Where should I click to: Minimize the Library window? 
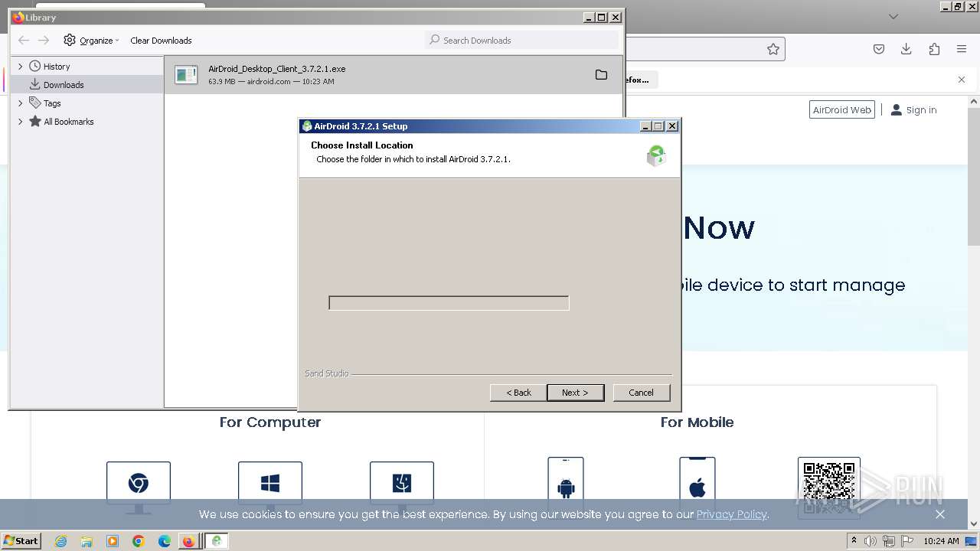tap(589, 17)
